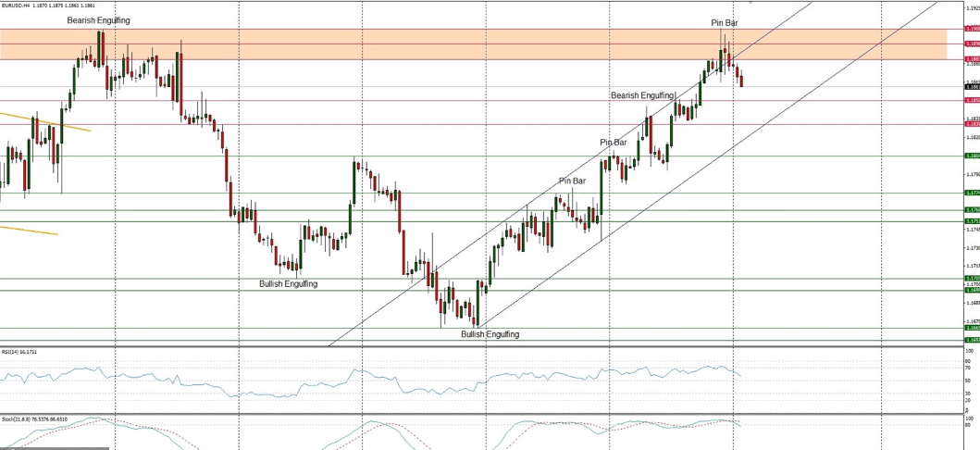
Task: Click the Bullish Engulfing label at channel bottom
Action: click(490, 333)
